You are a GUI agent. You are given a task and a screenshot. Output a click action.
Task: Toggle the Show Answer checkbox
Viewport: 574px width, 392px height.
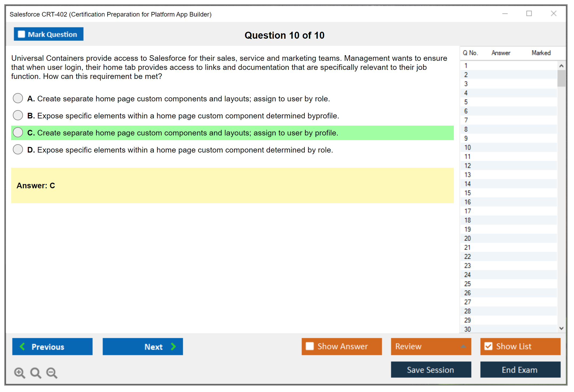[x=310, y=346]
